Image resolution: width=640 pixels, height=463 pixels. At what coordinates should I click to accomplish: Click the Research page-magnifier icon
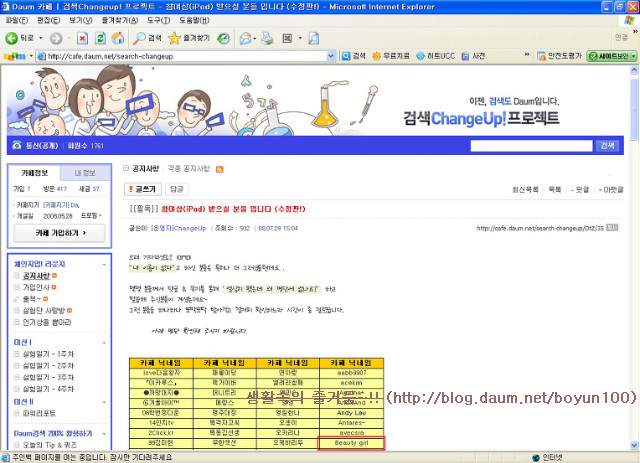pyautogui.click(x=313, y=38)
